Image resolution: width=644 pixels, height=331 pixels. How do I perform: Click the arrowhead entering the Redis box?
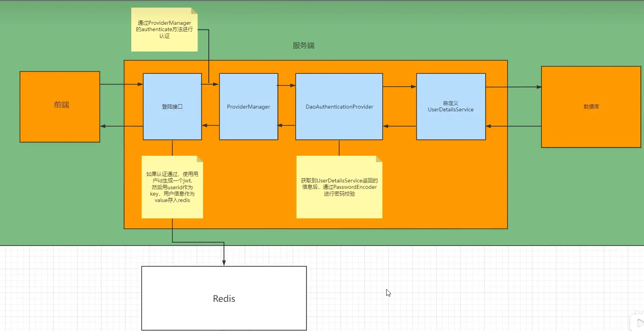[224, 262]
